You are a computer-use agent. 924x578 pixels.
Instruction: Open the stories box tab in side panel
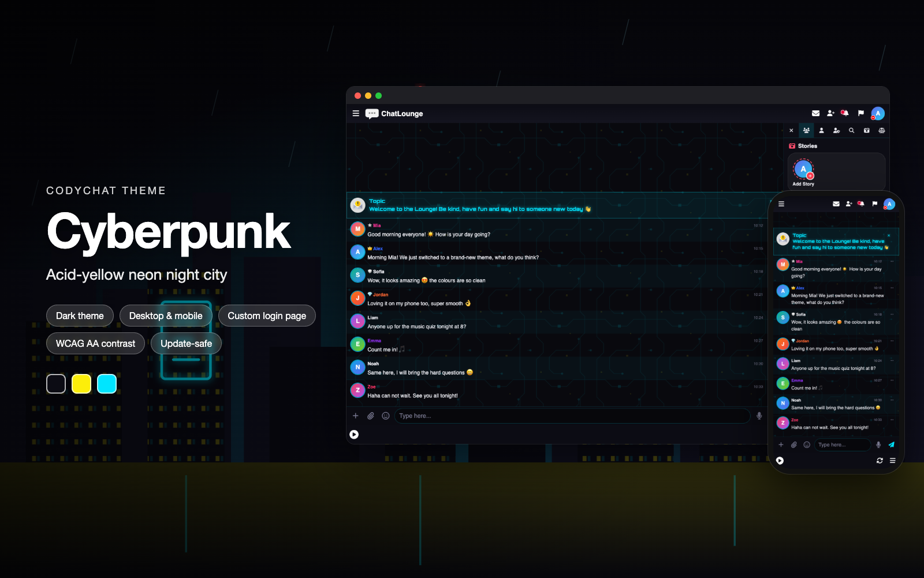[866, 131]
